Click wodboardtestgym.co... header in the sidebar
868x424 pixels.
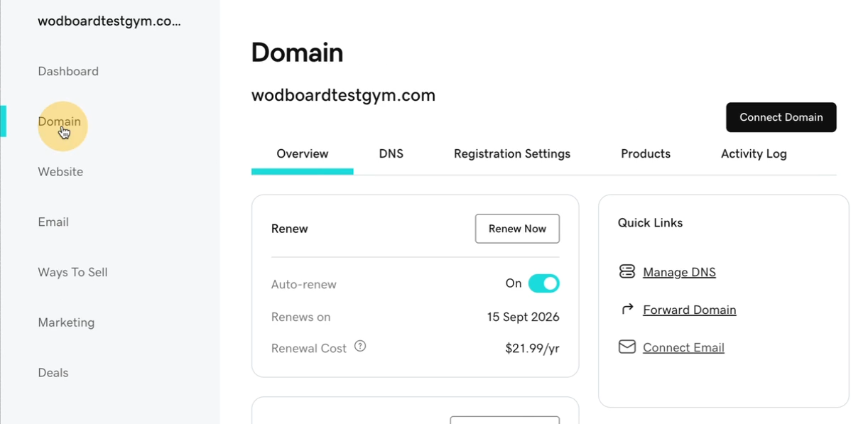109,21
